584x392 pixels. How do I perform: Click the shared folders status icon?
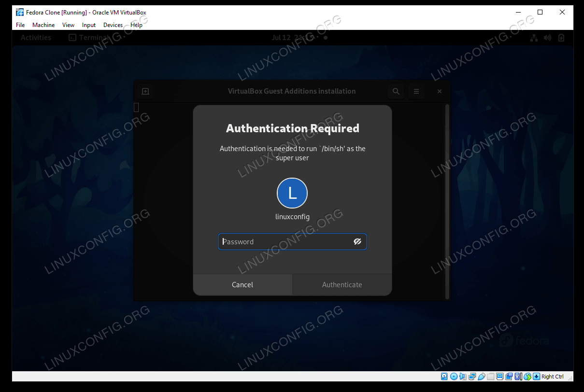pos(490,377)
